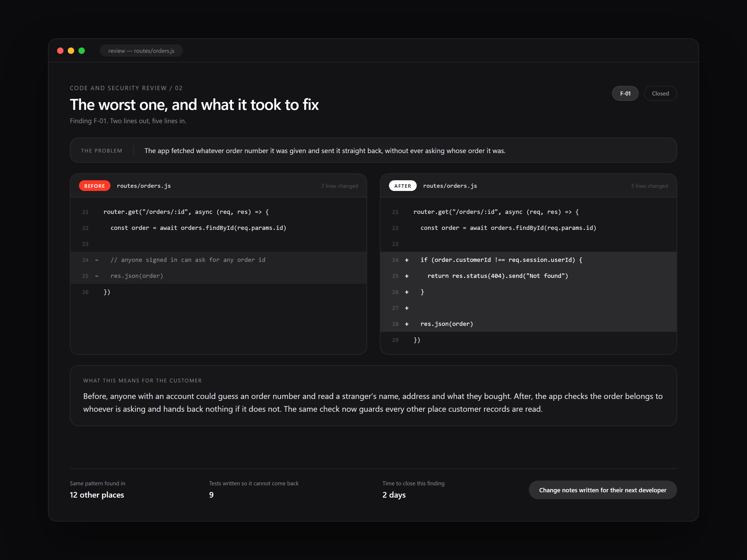Click the minus marker on BEFORE line 25
This screenshot has width=747, height=560.
97,276
